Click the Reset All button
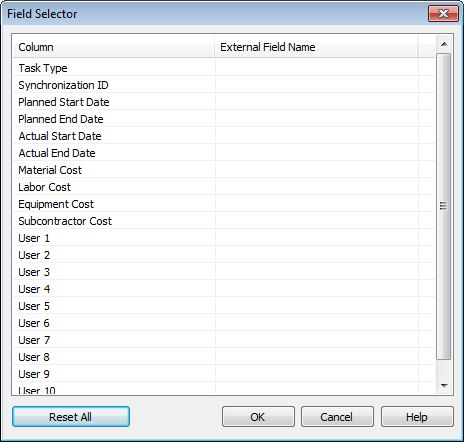 click(71, 417)
